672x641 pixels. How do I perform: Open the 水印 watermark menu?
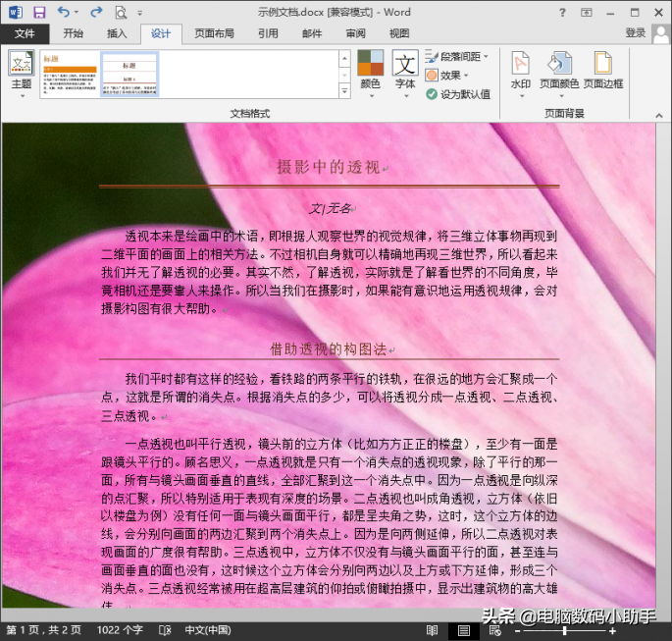[x=521, y=74]
